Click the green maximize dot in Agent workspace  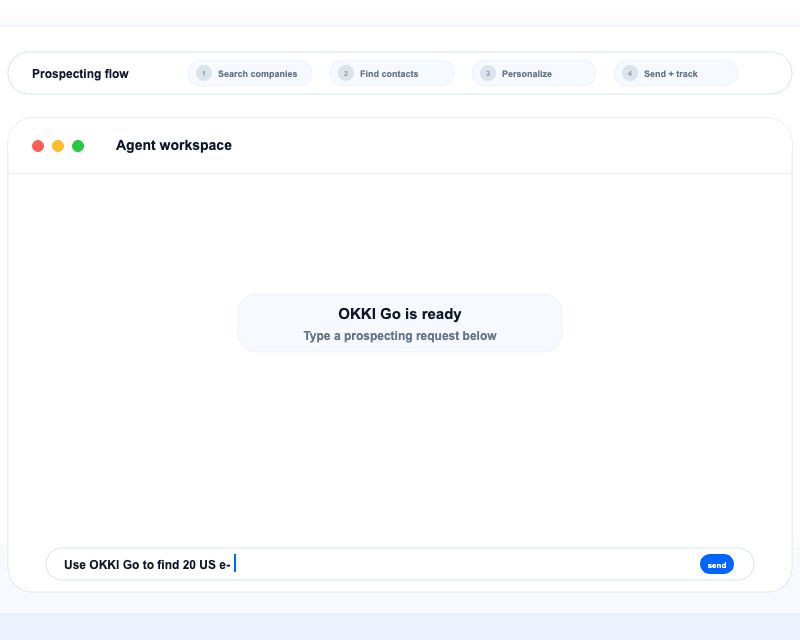tap(78, 146)
